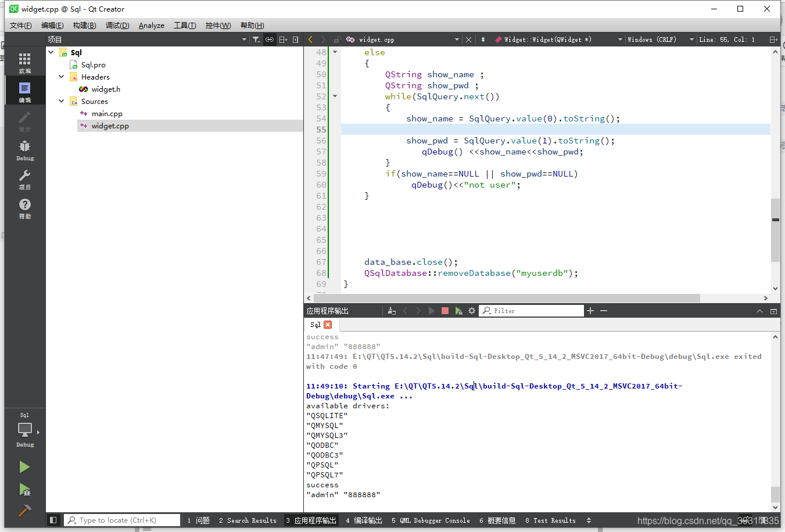Viewport: 785px width, 532px height.
Task: Collapse the Sources folder
Action: (62, 101)
